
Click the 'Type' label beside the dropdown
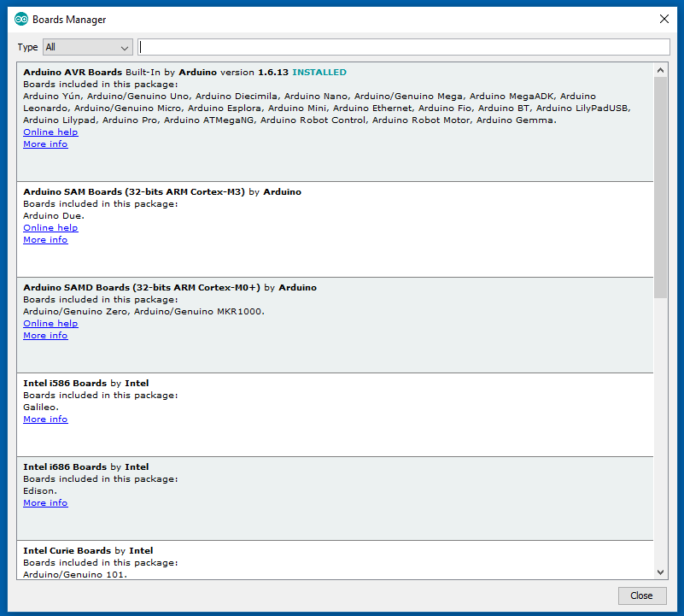27,47
